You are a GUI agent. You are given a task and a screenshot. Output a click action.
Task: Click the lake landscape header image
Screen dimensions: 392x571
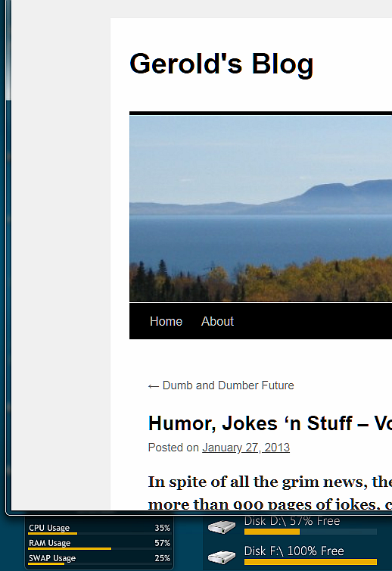tap(260, 208)
